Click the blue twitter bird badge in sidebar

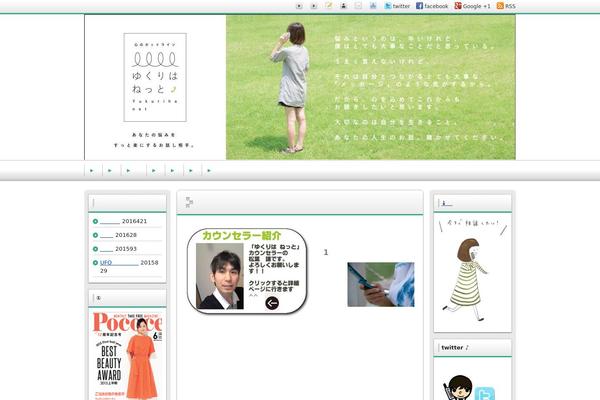coord(484,394)
